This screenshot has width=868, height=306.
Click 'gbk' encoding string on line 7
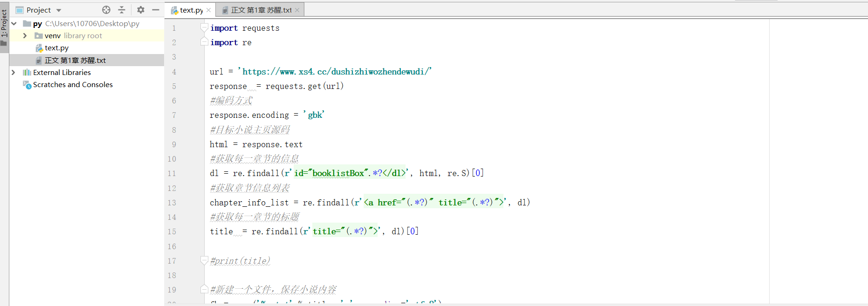point(314,115)
